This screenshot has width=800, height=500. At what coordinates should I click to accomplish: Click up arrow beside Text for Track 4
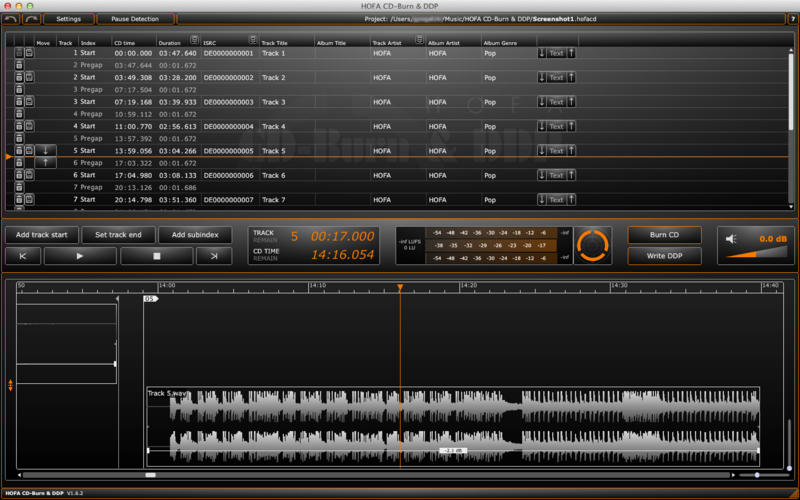[571, 126]
